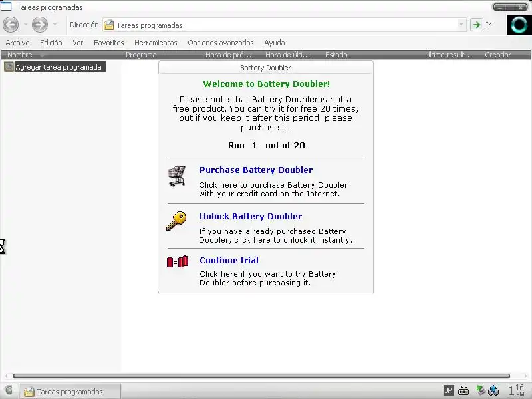Click the Continue trial link
This screenshot has height=399, width=532.
(x=229, y=260)
